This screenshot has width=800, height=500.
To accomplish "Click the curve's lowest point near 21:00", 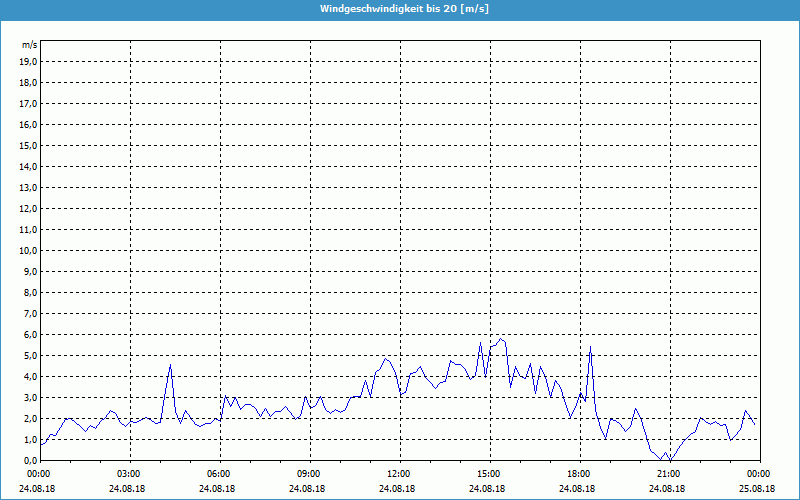I will [670, 459].
